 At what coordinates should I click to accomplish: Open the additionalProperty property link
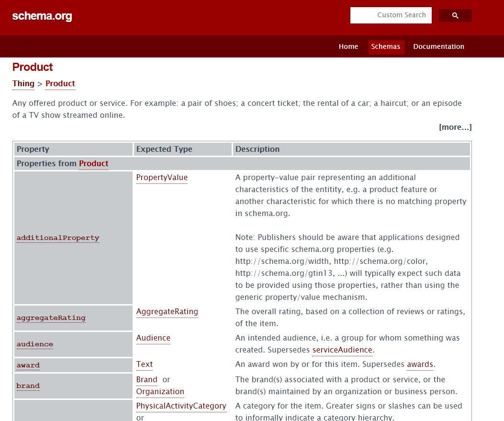58,238
